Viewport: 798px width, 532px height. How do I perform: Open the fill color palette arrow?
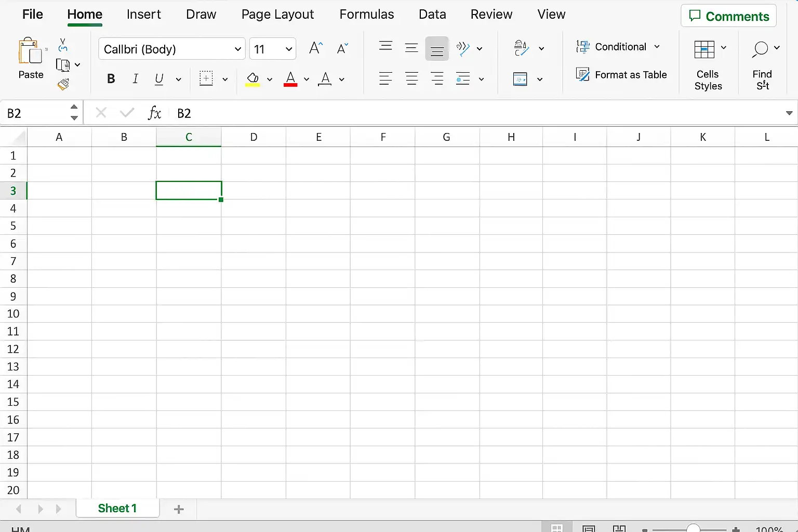click(270, 79)
